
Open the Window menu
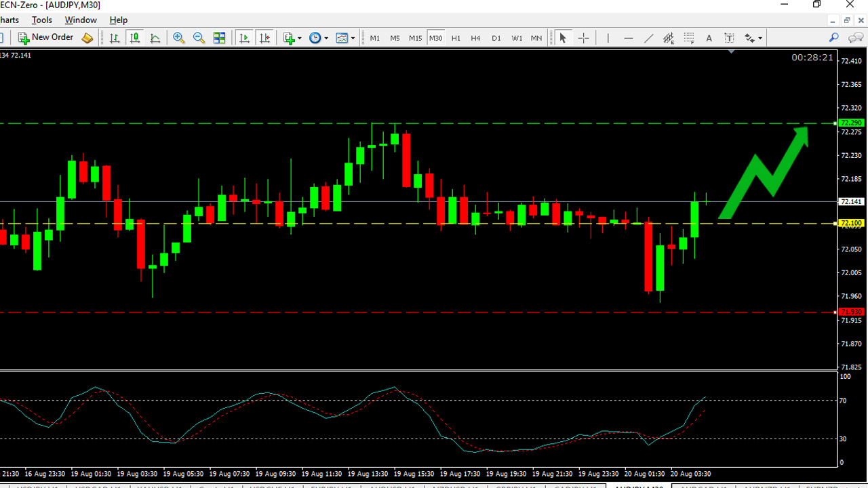pos(81,20)
